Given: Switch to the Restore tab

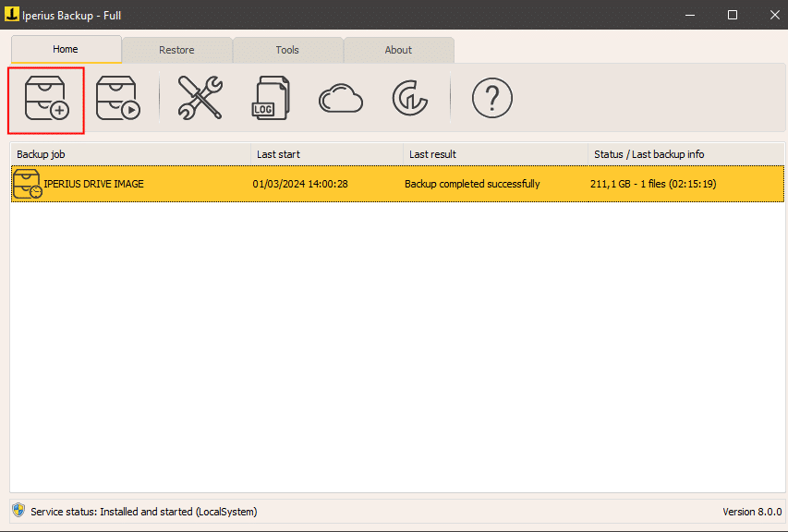Looking at the screenshot, I should (x=176, y=50).
